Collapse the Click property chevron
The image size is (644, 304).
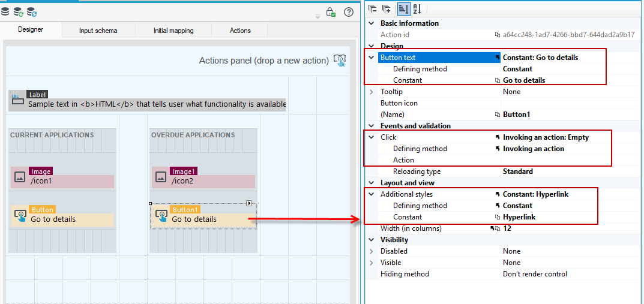point(372,137)
